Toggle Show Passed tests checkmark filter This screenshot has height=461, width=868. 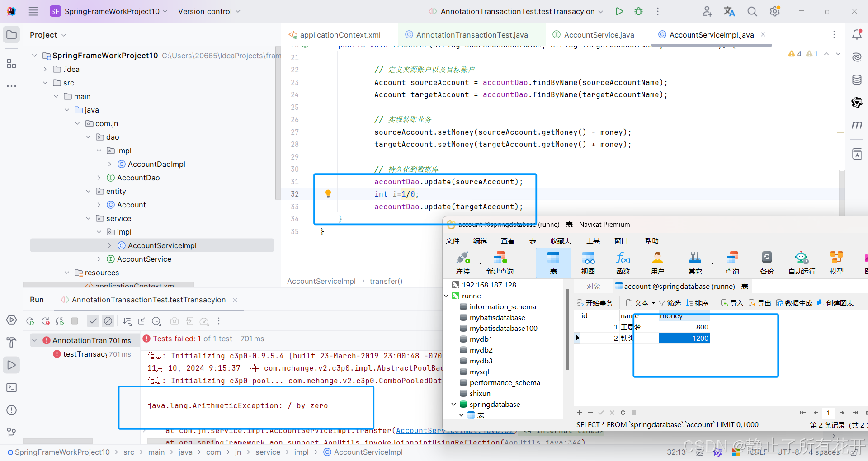pyautogui.click(x=93, y=321)
